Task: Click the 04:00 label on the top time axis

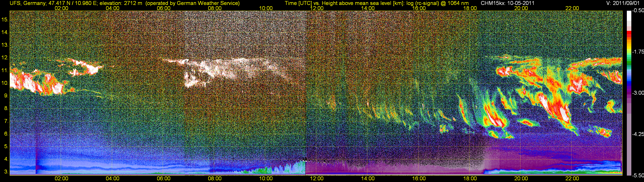Action: pos(112,8)
